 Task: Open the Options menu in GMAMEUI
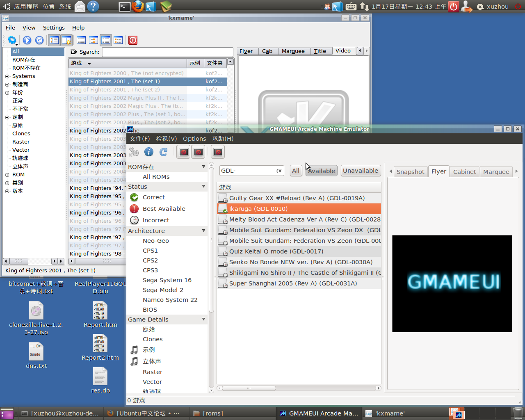pos(194,139)
